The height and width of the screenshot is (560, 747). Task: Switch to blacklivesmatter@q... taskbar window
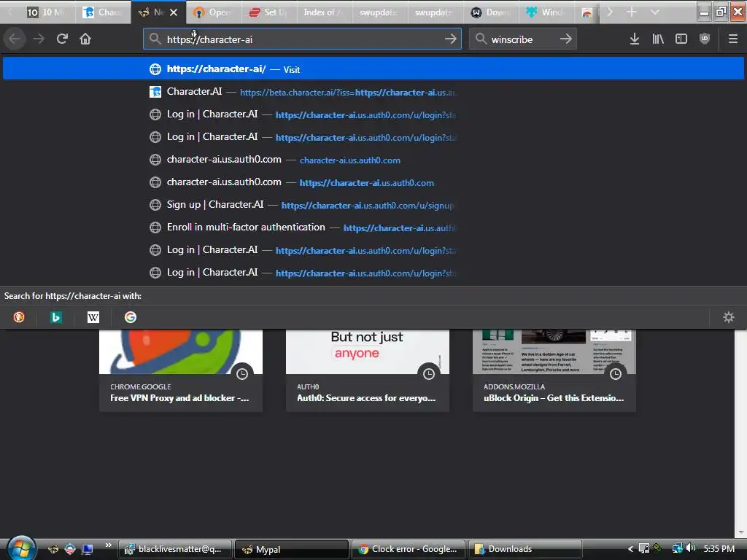tap(174, 549)
